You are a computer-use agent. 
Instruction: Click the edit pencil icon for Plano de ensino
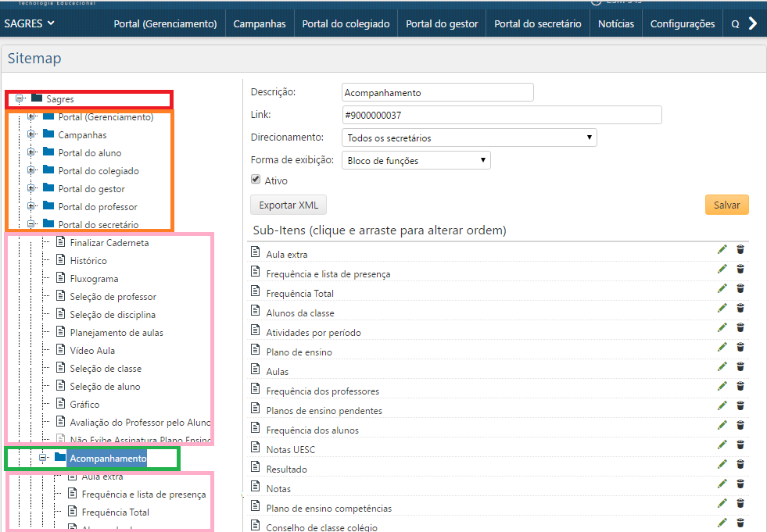pyautogui.click(x=722, y=347)
